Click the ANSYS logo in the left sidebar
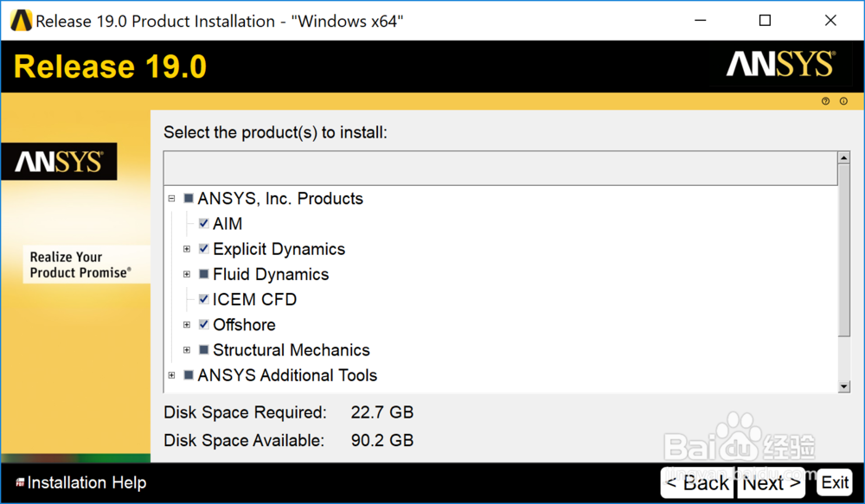 point(60,161)
